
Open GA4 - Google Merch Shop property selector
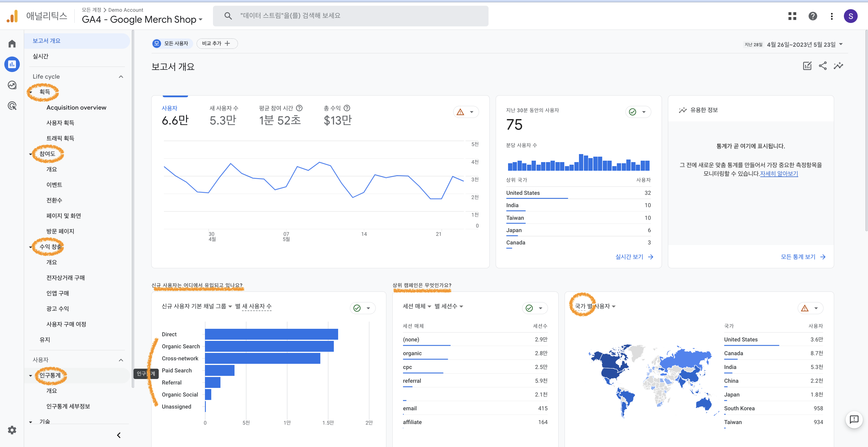point(142,20)
